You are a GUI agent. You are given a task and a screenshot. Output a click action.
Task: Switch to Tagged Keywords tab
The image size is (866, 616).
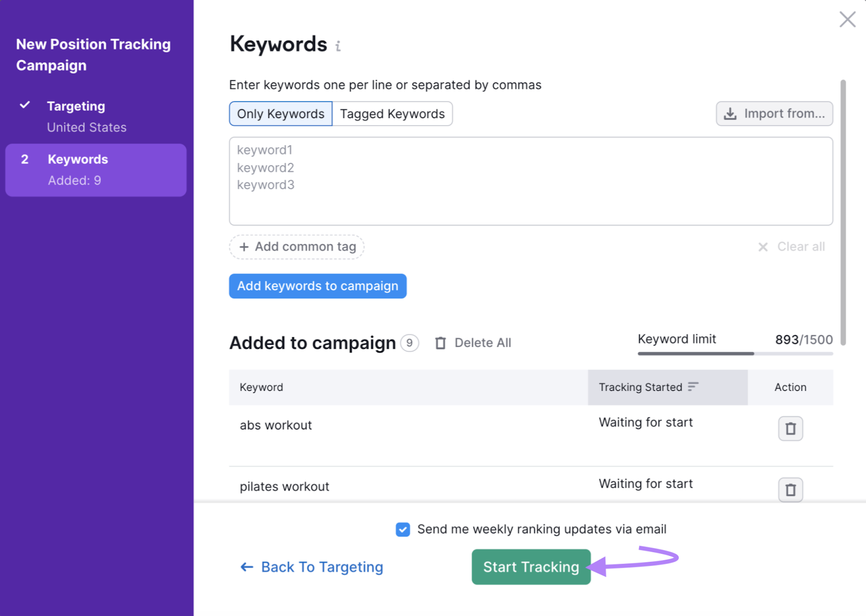point(392,114)
